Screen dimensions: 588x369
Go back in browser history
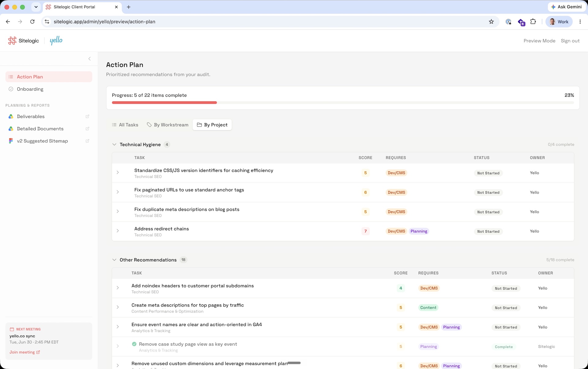[x=8, y=21]
